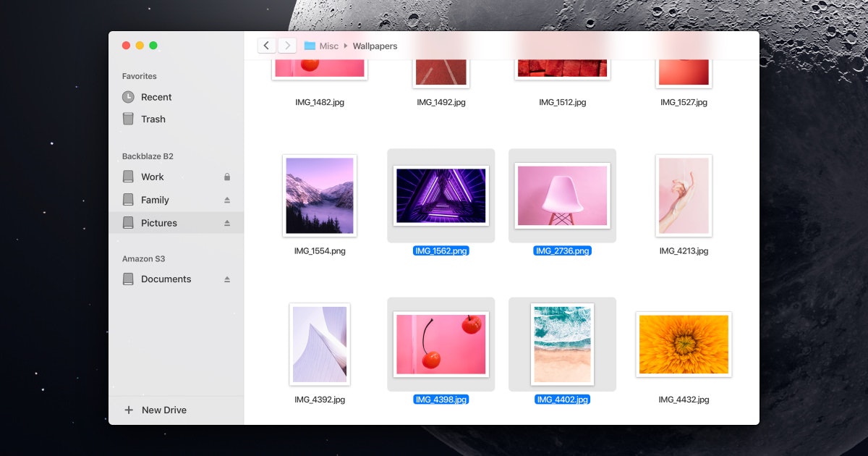Image resolution: width=868 pixels, height=456 pixels.
Task: Select the Pictures drive label
Action: coord(159,223)
